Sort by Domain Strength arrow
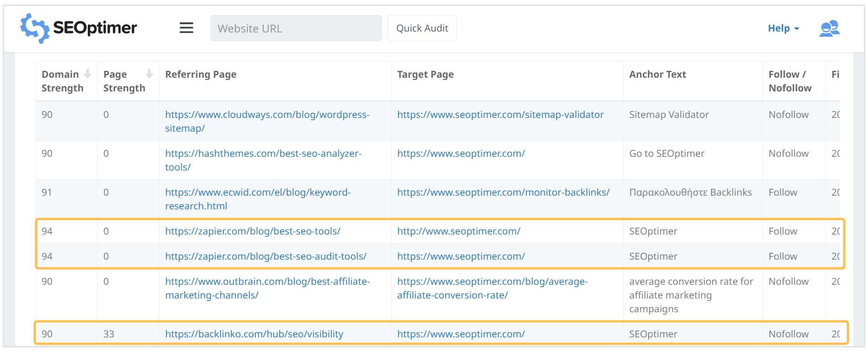Screen dimensions: 868x352 pos(88,74)
